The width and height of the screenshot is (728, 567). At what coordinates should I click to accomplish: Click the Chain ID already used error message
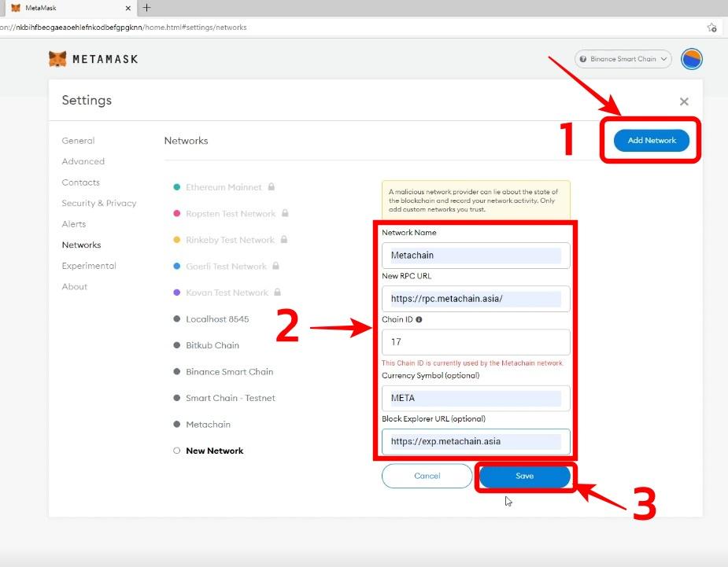[472, 363]
